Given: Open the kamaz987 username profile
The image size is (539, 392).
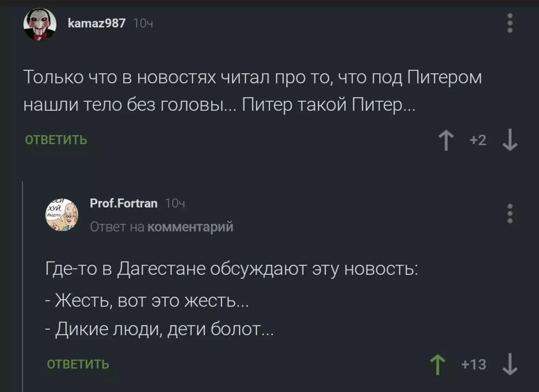Looking at the screenshot, I should [97, 23].
